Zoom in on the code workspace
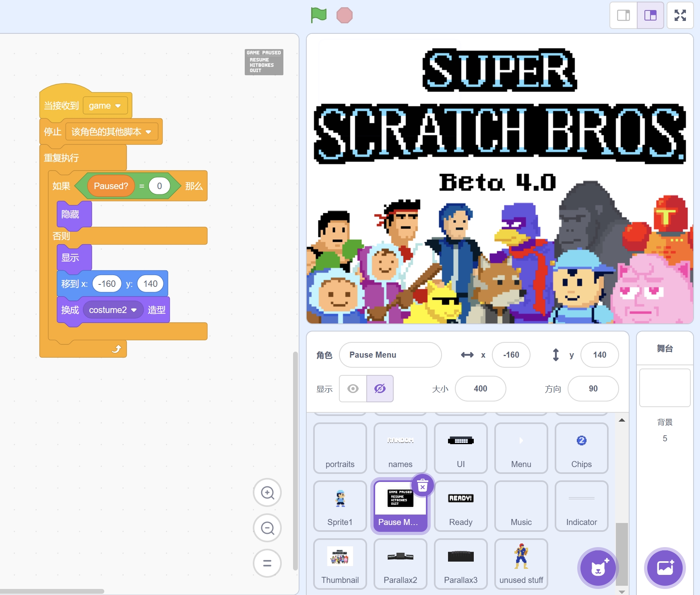 pyautogui.click(x=267, y=492)
